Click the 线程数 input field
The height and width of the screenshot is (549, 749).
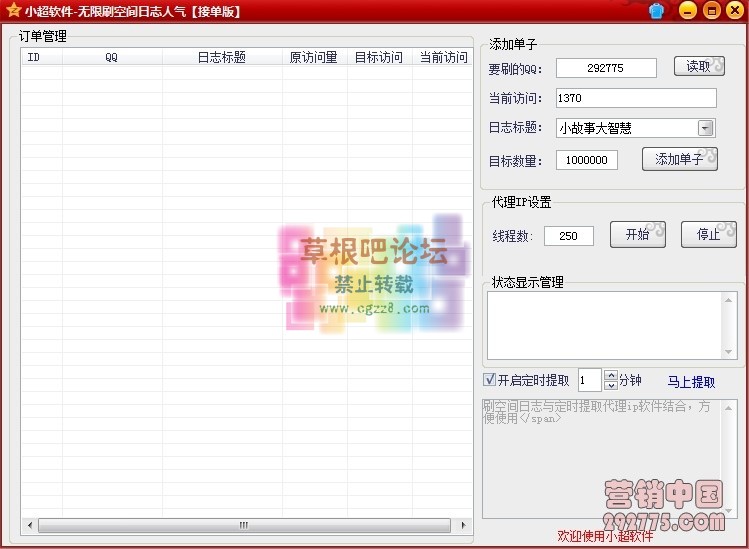click(x=568, y=236)
